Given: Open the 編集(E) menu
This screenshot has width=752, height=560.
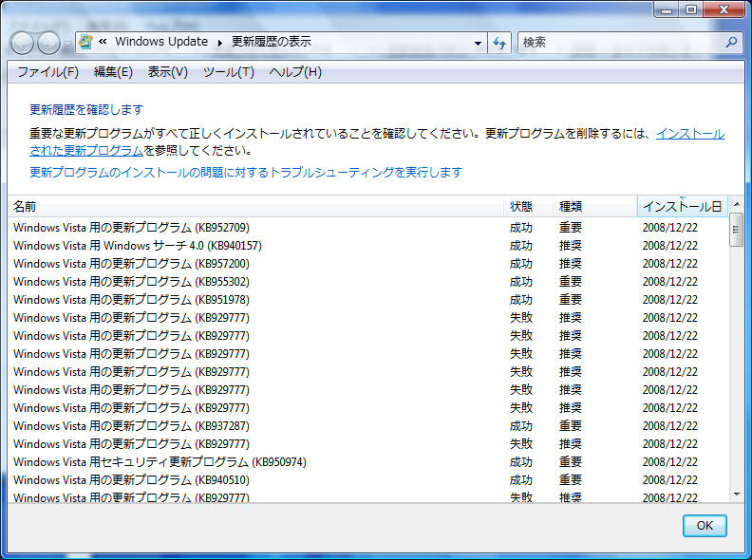Looking at the screenshot, I should (x=113, y=72).
